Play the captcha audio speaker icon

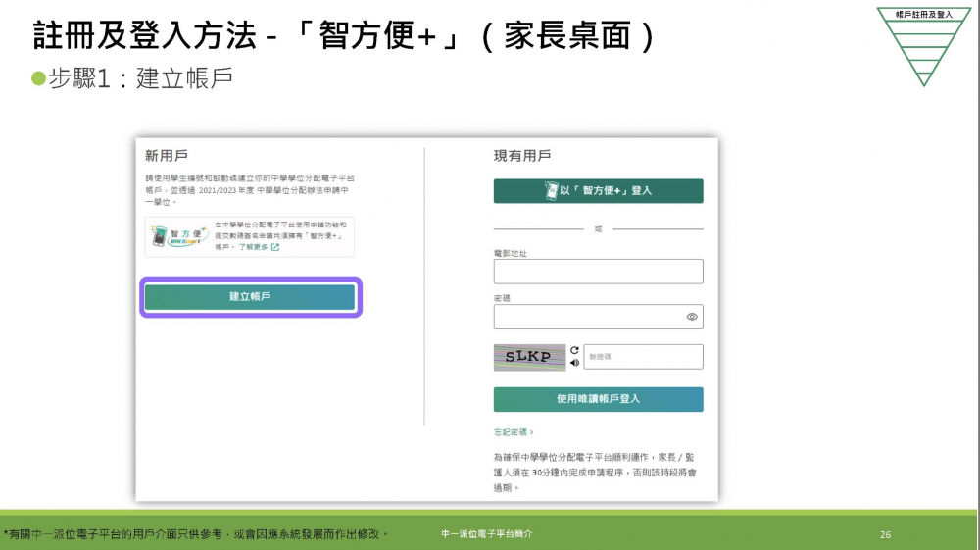(x=574, y=363)
